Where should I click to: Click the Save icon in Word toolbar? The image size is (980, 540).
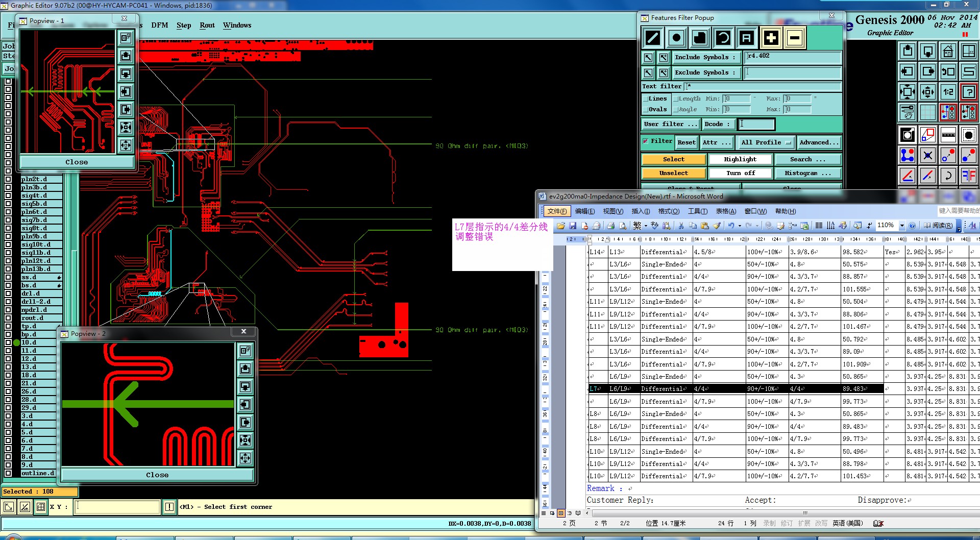tap(573, 226)
